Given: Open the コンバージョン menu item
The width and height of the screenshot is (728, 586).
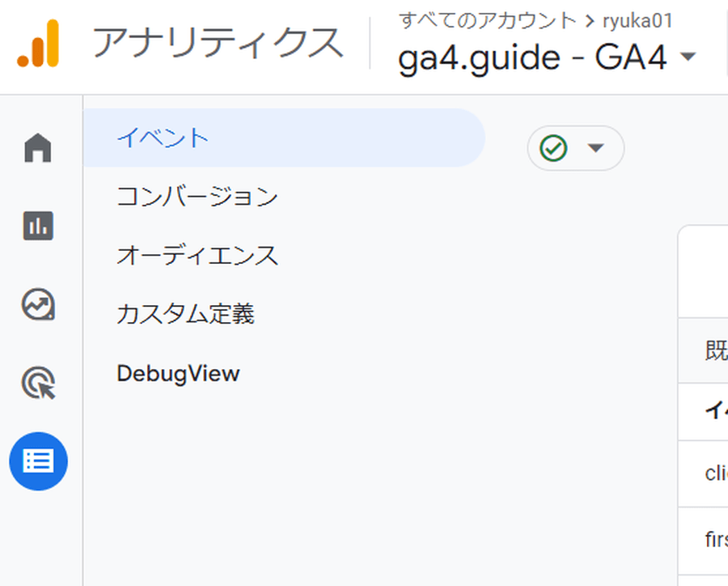Looking at the screenshot, I should point(197,197).
